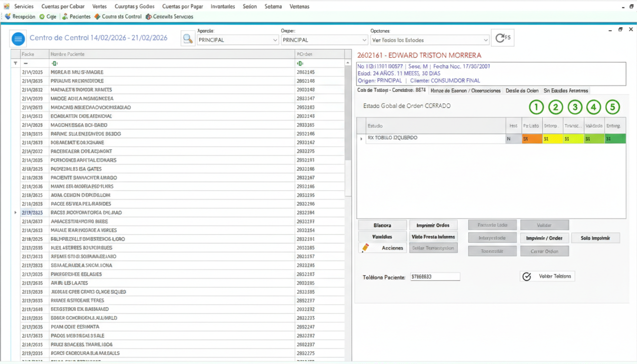Click the Vianidkes button

pyautogui.click(x=382, y=237)
